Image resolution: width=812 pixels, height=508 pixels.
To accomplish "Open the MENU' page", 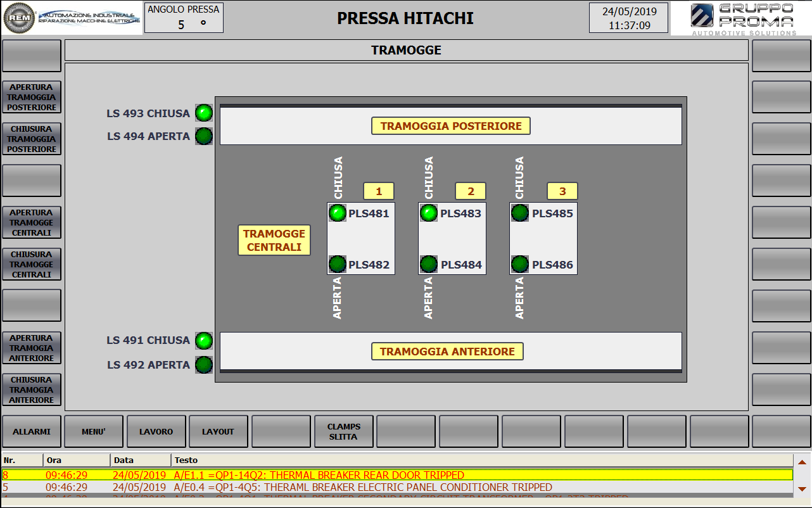I will (94, 431).
